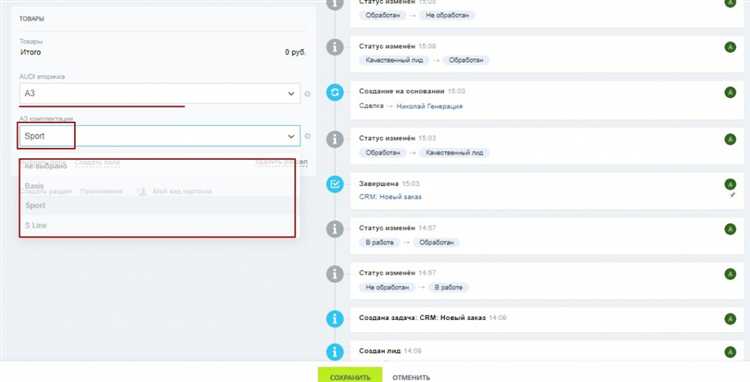
Task: Click the Качественный лид chip after Обработан
Action: pyautogui.click(x=454, y=153)
